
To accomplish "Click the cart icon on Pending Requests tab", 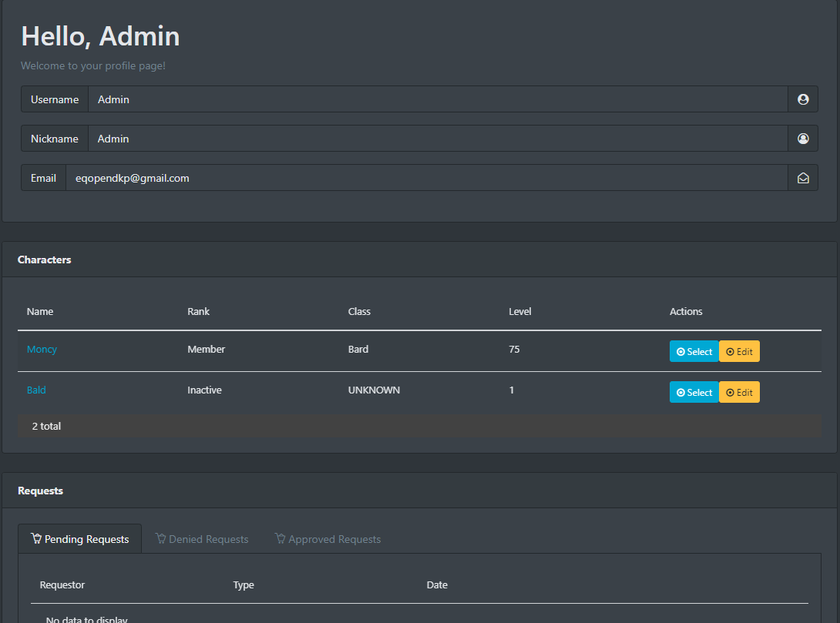I will coord(36,538).
